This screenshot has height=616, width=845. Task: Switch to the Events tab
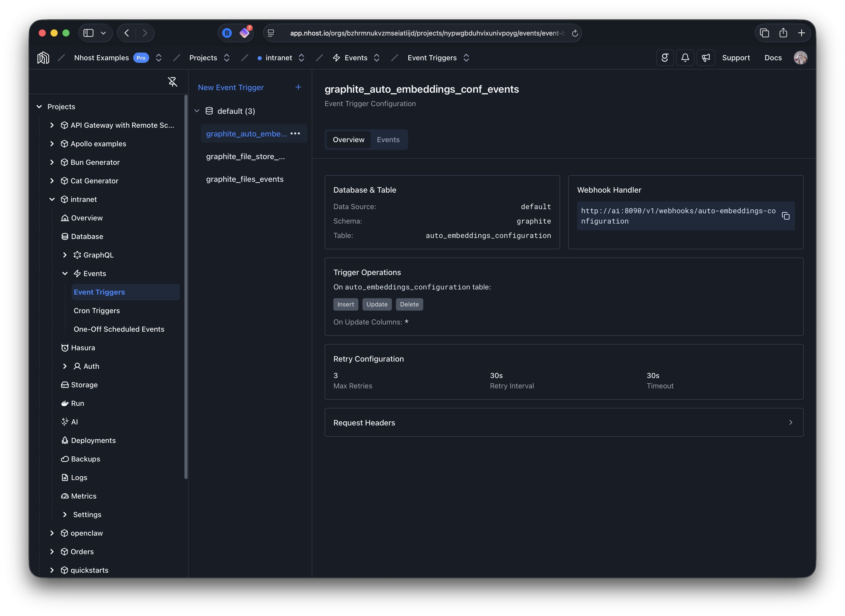388,140
